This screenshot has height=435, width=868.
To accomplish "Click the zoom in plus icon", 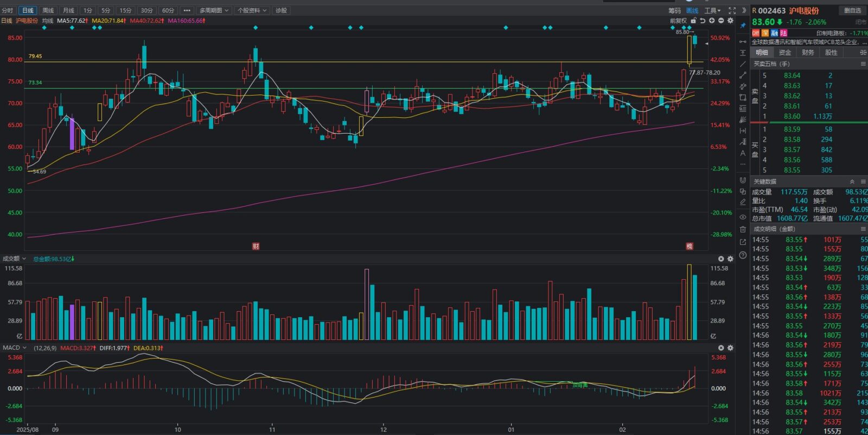I will [x=712, y=21].
